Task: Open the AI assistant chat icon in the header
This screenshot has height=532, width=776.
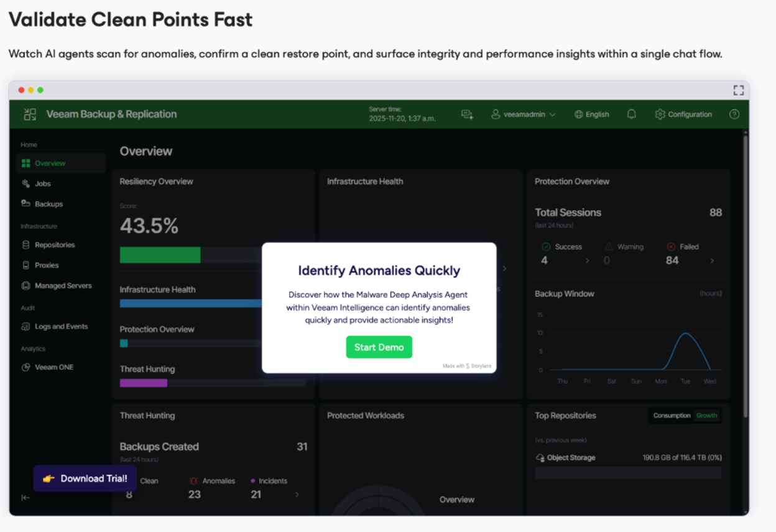Action: point(467,114)
